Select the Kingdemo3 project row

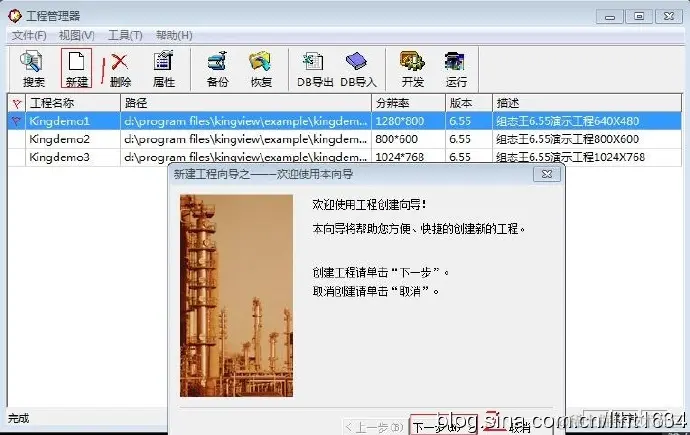click(345, 157)
